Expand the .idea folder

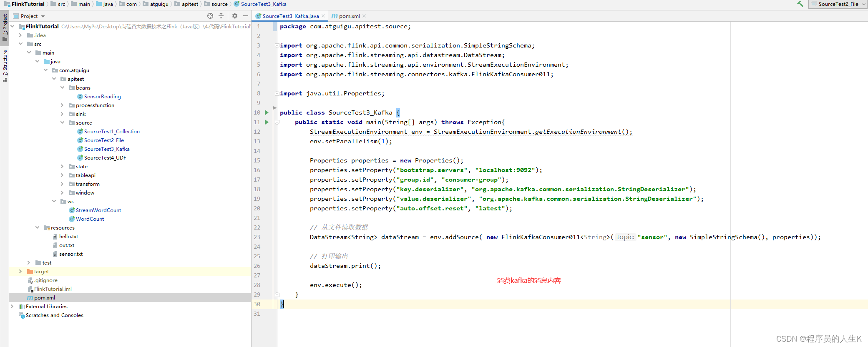pos(20,35)
